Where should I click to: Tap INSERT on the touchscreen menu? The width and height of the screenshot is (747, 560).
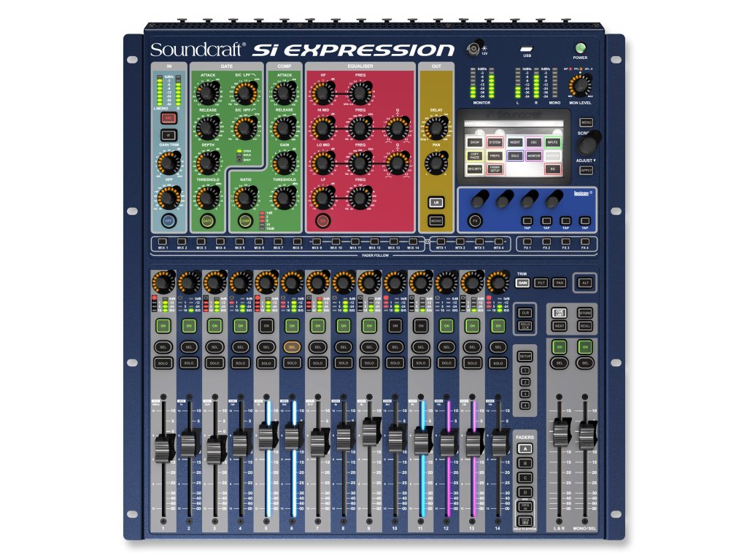(x=514, y=142)
